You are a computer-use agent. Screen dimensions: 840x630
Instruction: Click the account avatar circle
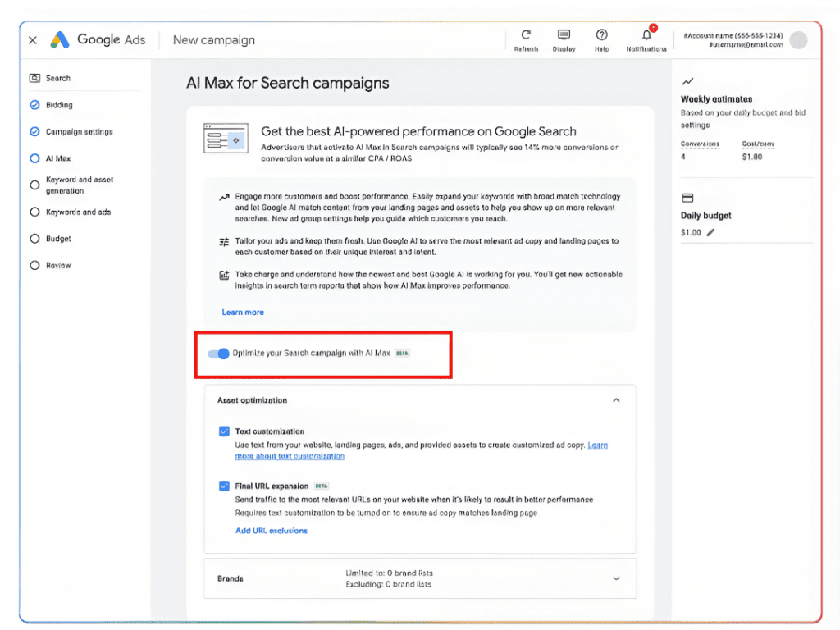tap(798, 40)
